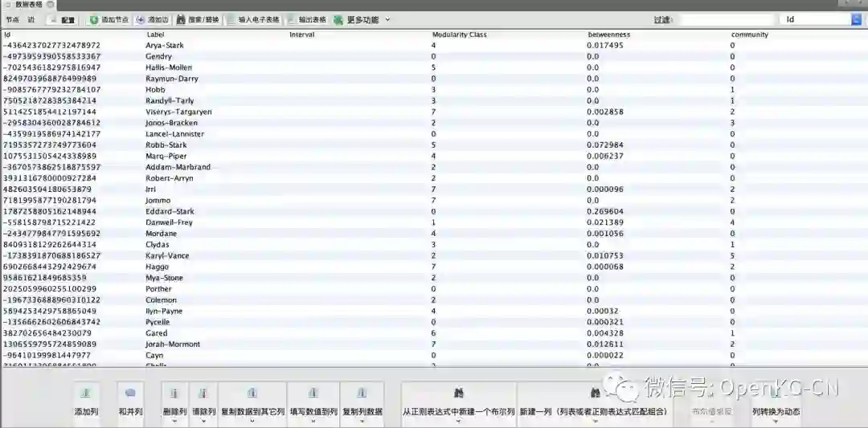
Task: Select the Addam-Marbrand label cell
Action: [x=178, y=167]
